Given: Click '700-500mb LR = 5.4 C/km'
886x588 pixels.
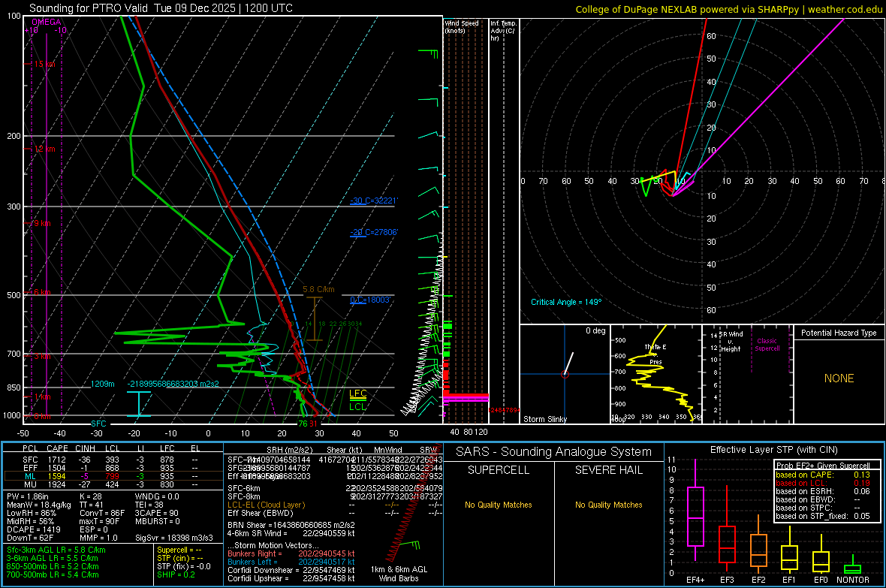Looking at the screenshot, I should coord(53,574).
